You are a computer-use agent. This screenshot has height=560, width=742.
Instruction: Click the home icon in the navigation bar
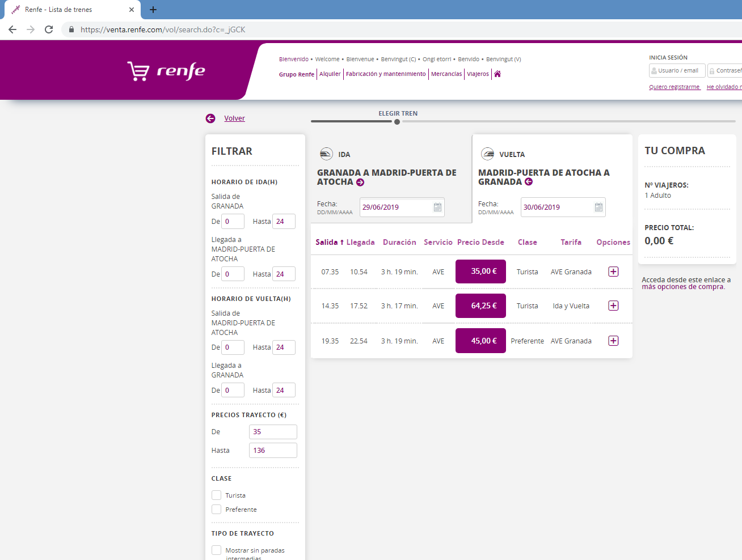pos(498,74)
